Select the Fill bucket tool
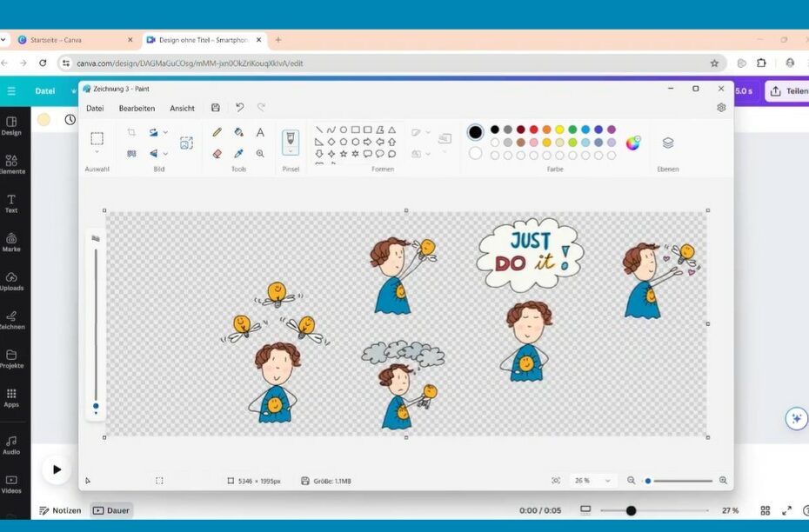Screen dimensions: 809x532 [x=238, y=132]
